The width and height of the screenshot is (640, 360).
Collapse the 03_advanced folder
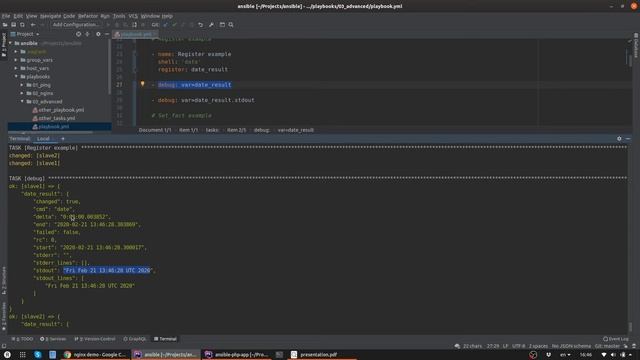pos(22,101)
